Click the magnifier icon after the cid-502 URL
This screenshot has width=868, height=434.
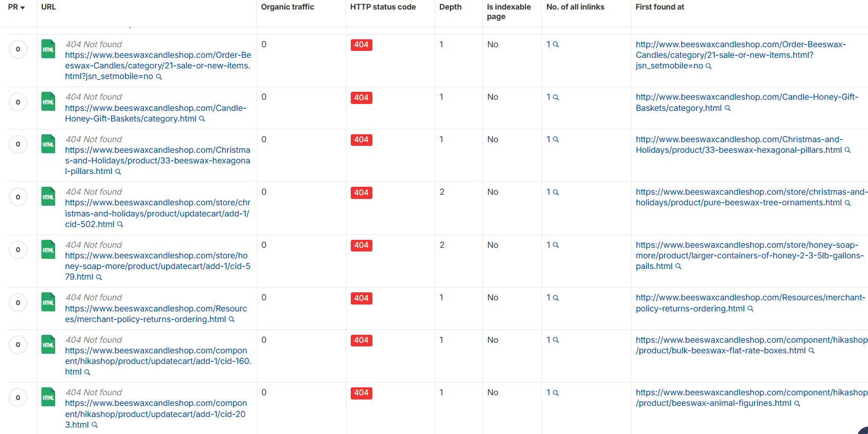pos(120,224)
